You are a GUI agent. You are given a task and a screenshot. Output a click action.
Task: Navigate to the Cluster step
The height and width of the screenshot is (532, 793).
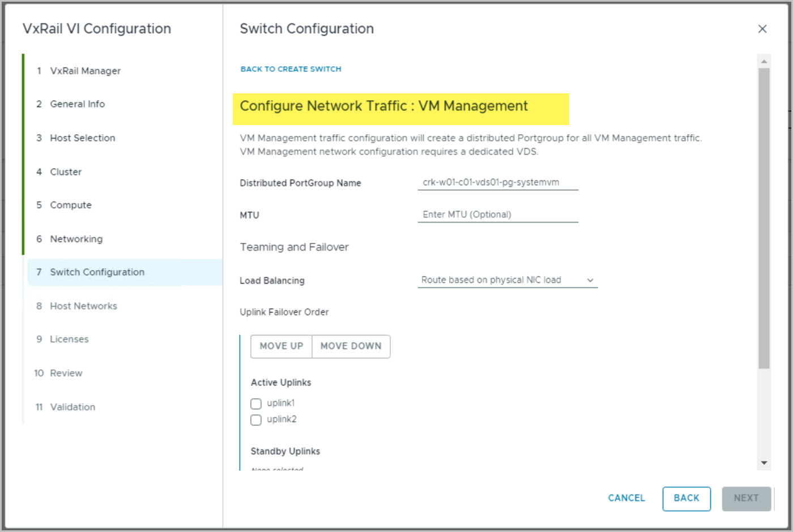(66, 172)
